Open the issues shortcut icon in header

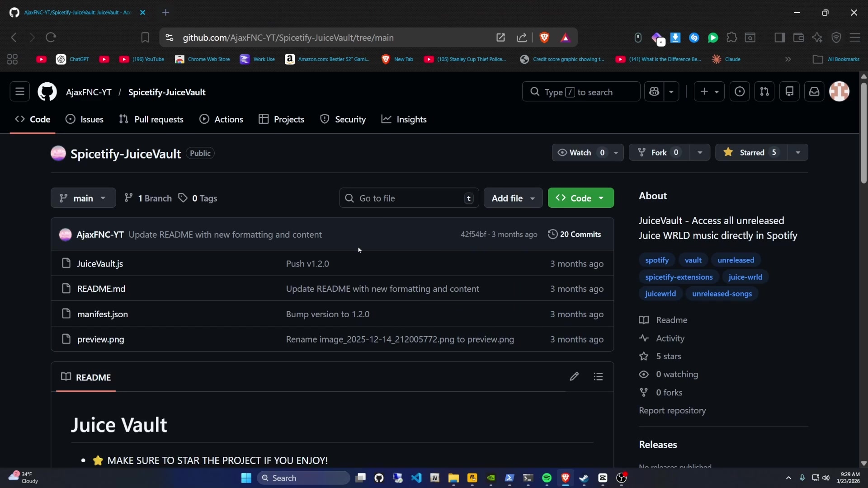click(740, 92)
